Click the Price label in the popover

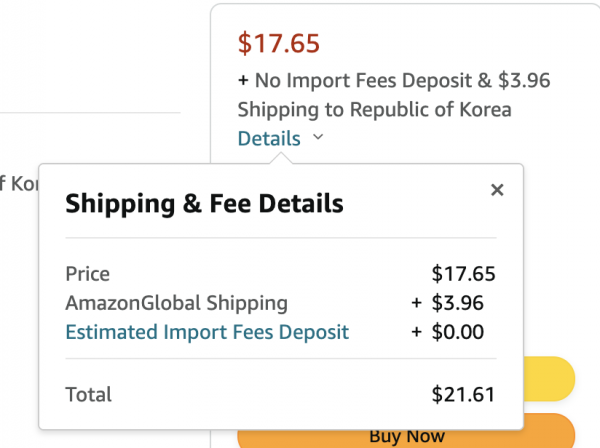coord(88,274)
